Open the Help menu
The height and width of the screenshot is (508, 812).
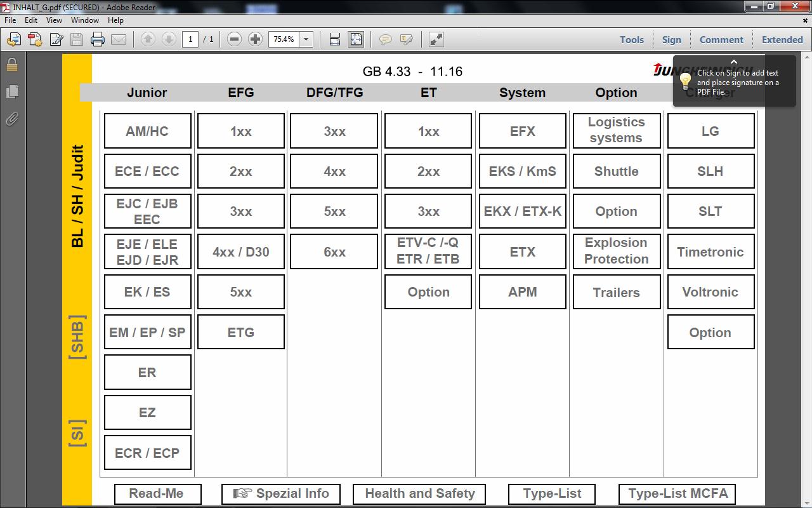(115, 20)
